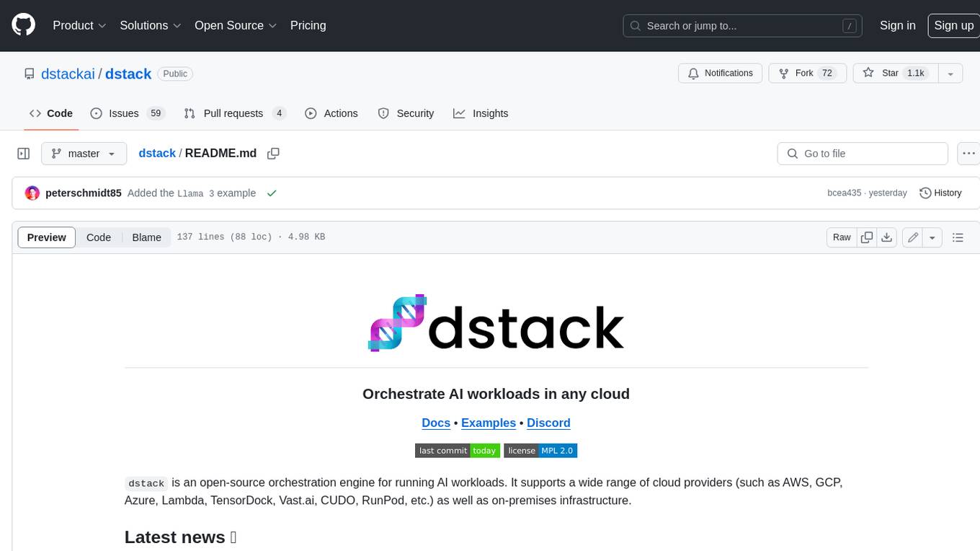
Task: Click the Issues count 59 badge
Action: coord(155,113)
